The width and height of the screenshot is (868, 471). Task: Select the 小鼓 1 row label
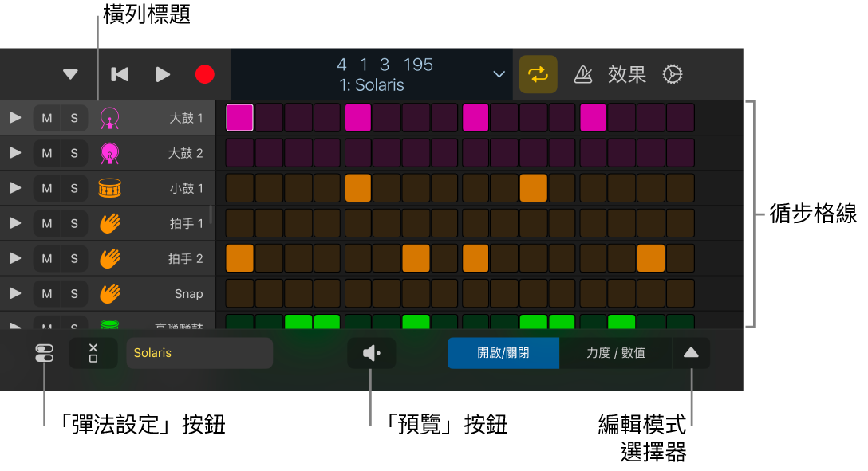pos(186,188)
